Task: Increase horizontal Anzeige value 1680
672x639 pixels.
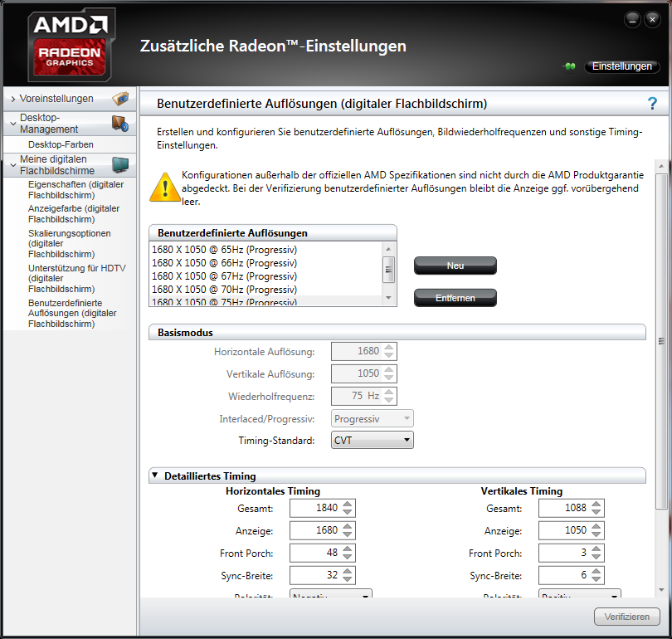Action: point(347,526)
